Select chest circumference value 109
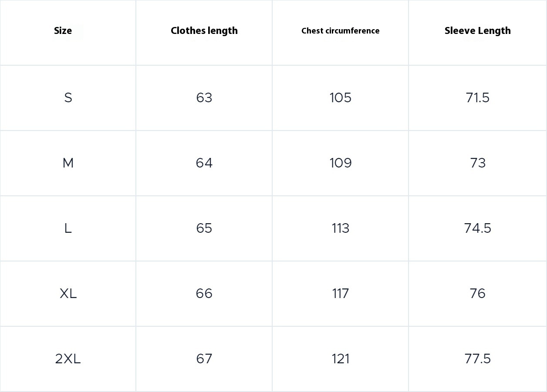Screen dimensions: 547x392 (341, 163)
